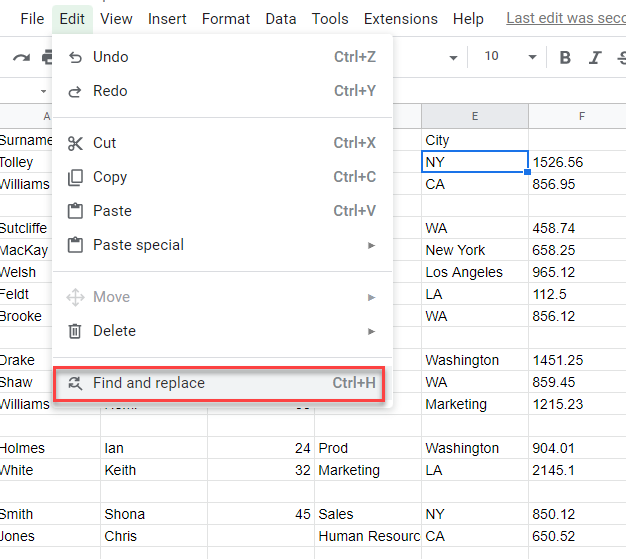Open the name box dropdown arrow
This screenshot has width=626, height=559.
(43, 91)
